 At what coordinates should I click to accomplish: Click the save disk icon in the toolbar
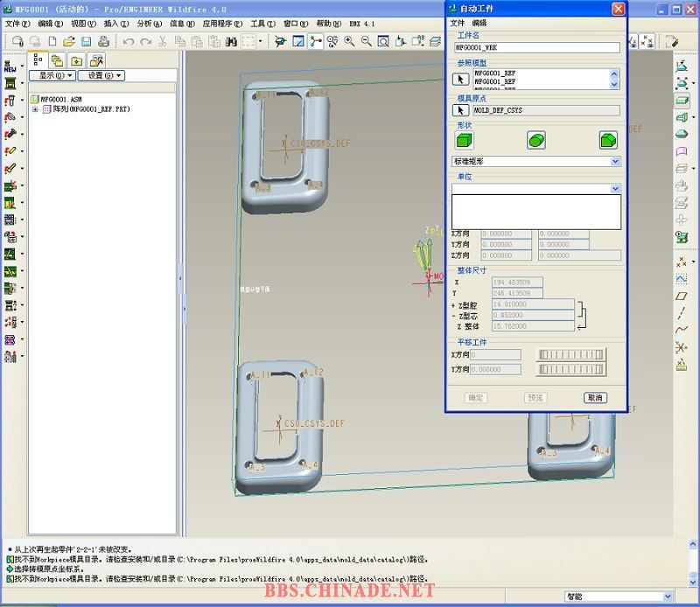(86, 41)
